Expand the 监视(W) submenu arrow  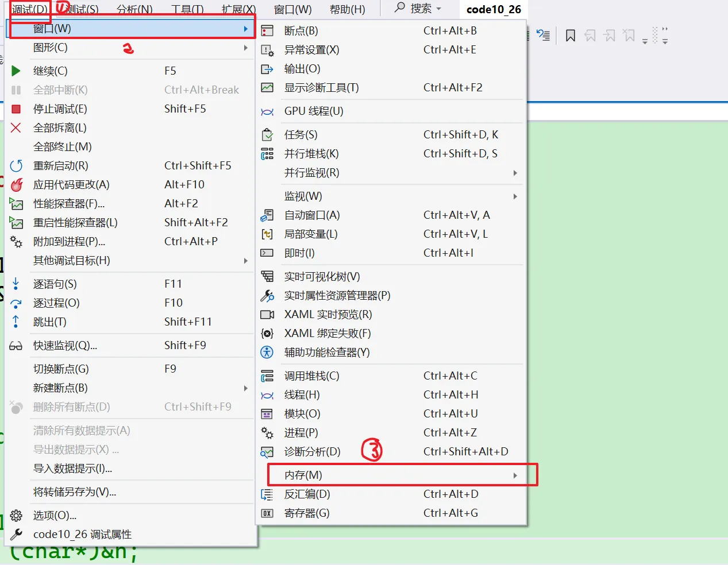click(x=515, y=196)
